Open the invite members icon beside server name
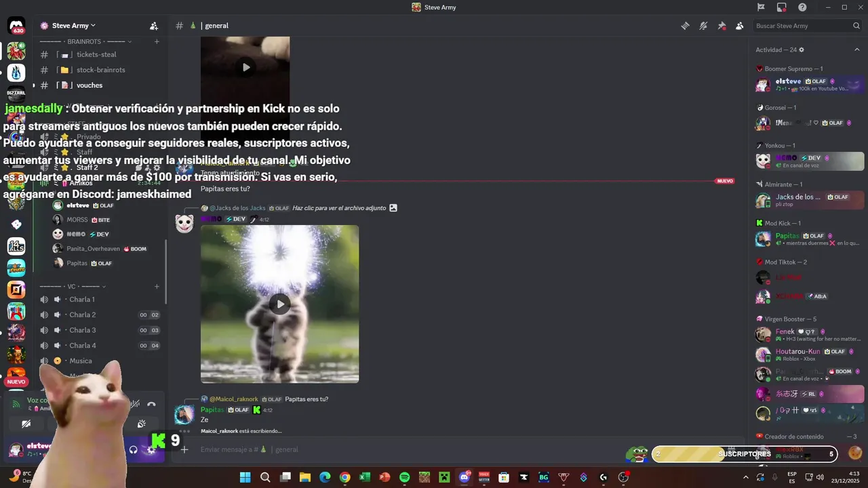 click(x=154, y=26)
